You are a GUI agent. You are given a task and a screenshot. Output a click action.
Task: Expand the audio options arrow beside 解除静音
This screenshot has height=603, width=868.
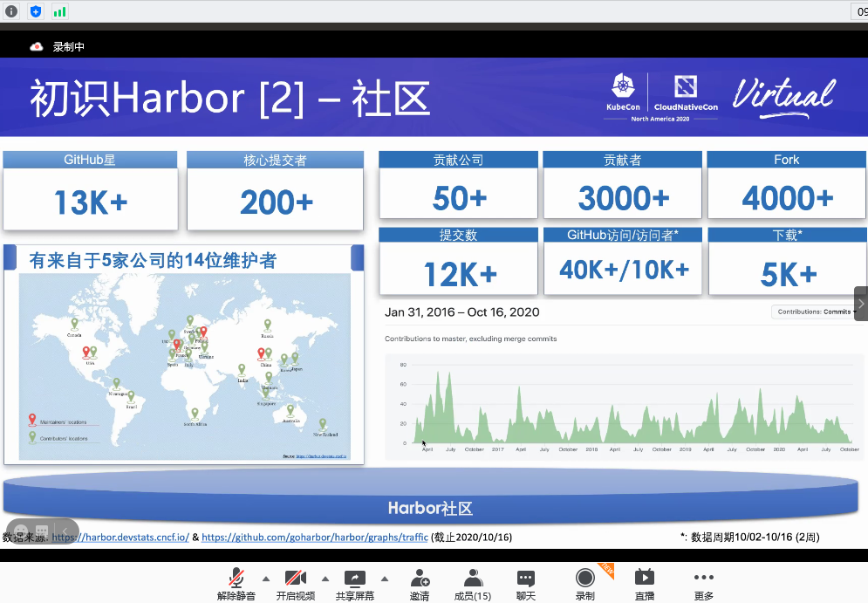pyautogui.click(x=266, y=579)
